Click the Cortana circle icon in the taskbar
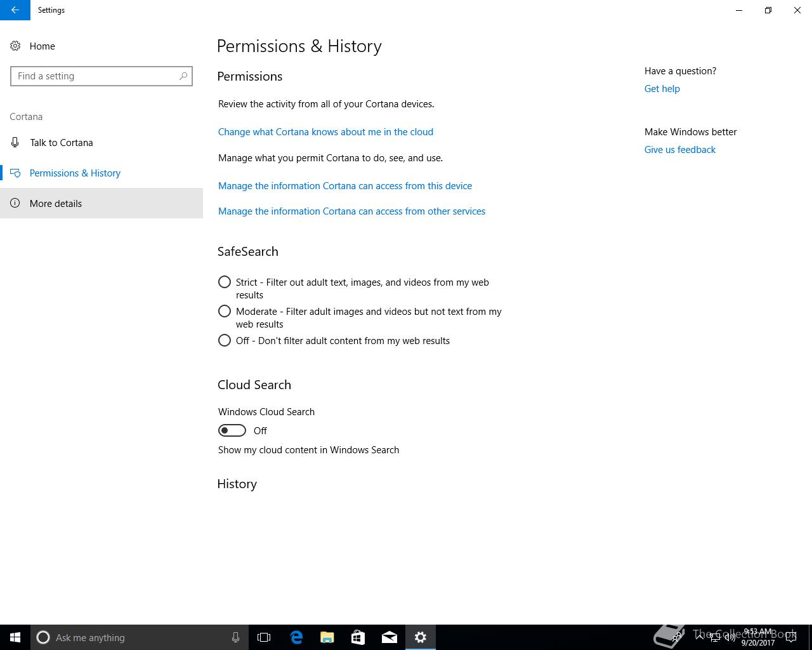 click(43, 637)
